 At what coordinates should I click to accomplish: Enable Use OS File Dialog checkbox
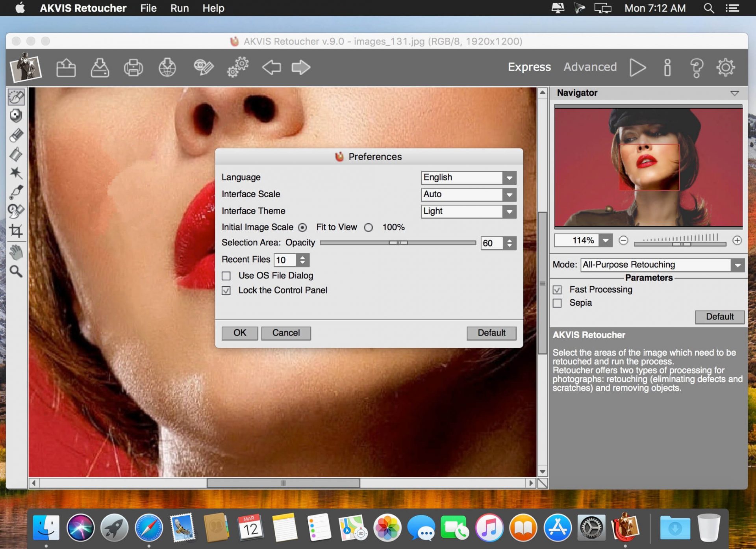(226, 276)
